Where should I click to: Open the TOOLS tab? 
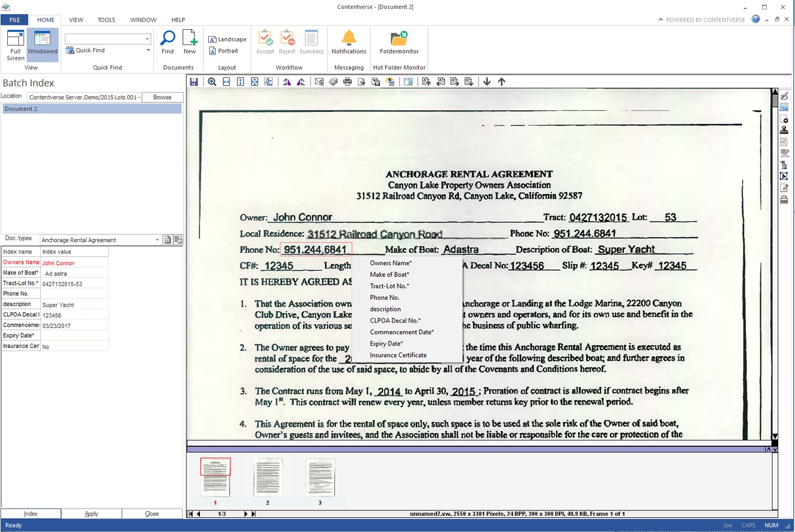[x=106, y=20]
